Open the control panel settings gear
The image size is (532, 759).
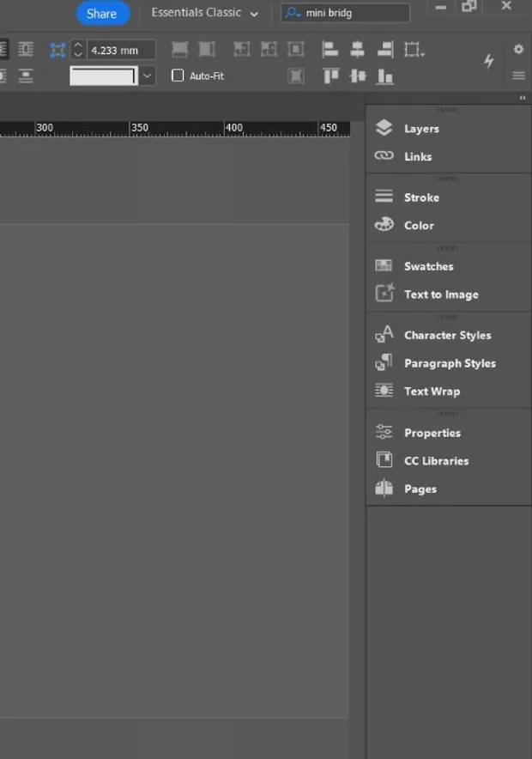click(518, 50)
